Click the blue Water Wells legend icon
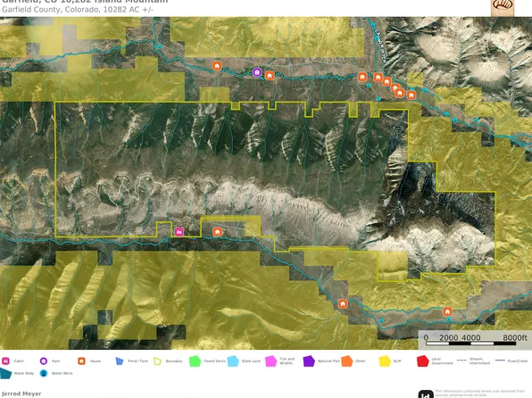The width and height of the screenshot is (532, 398). (x=44, y=373)
